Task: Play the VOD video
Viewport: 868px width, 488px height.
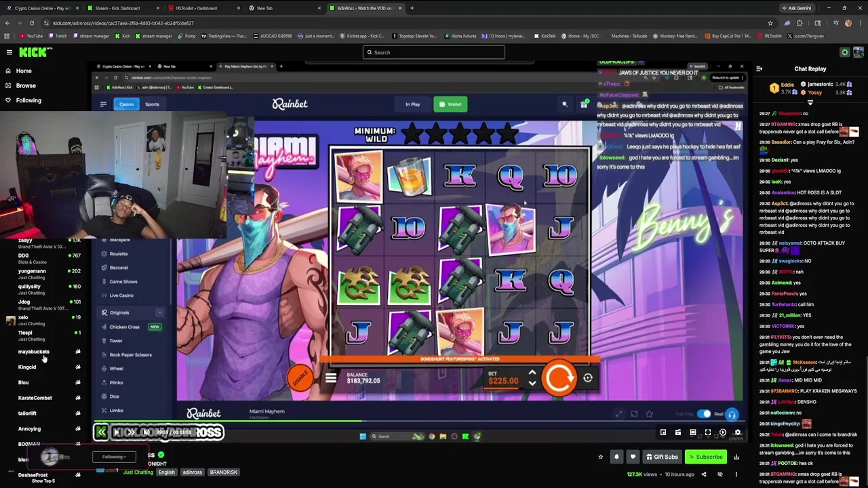Action: point(117,432)
